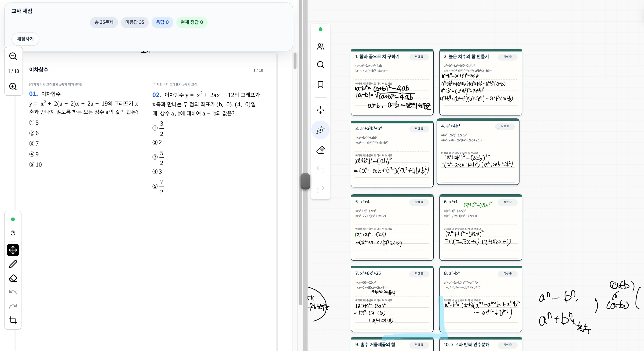Viewport: 644px width, 351px height.
Task: Click the 응답 0 chip
Action: click(x=162, y=22)
